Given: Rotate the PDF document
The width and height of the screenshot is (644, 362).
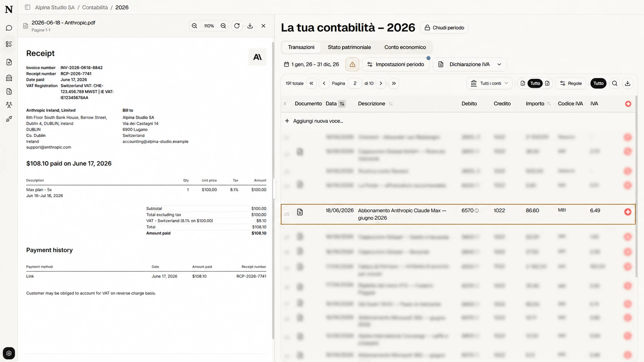Looking at the screenshot, I should (x=237, y=26).
